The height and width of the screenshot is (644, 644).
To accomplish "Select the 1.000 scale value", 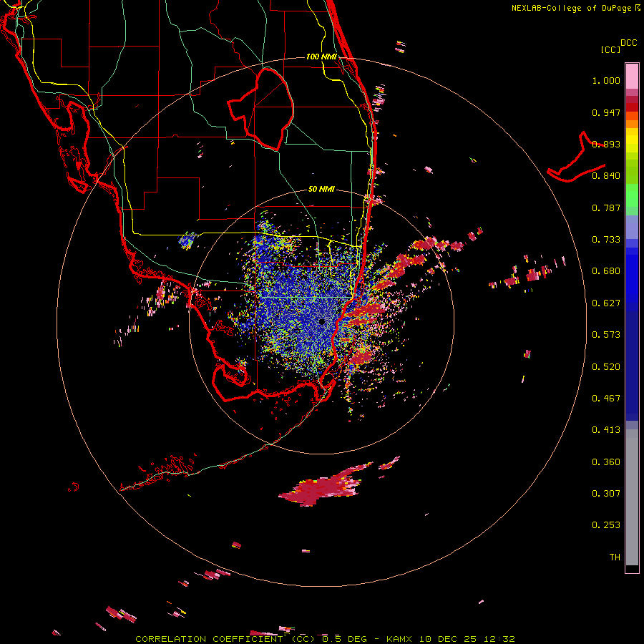I will tap(606, 80).
